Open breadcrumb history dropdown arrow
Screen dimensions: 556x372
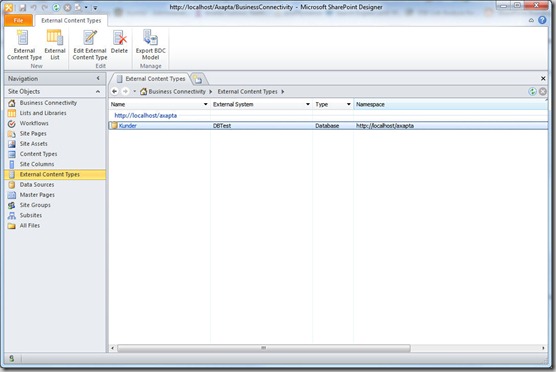[134, 91]
